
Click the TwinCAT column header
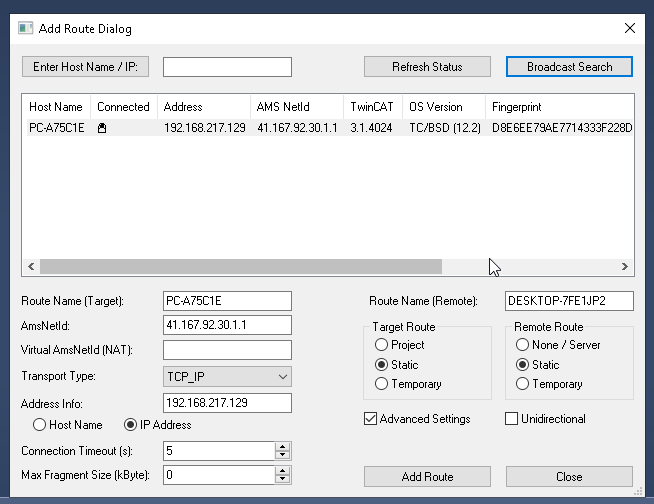372,107
